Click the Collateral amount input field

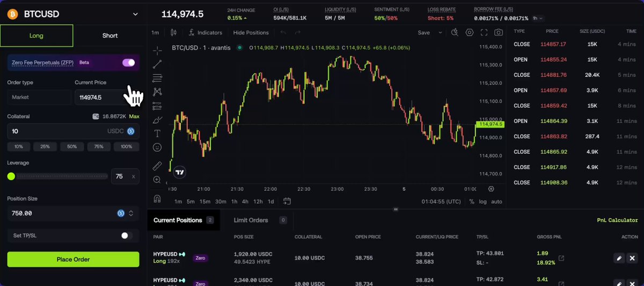point(73,131)
